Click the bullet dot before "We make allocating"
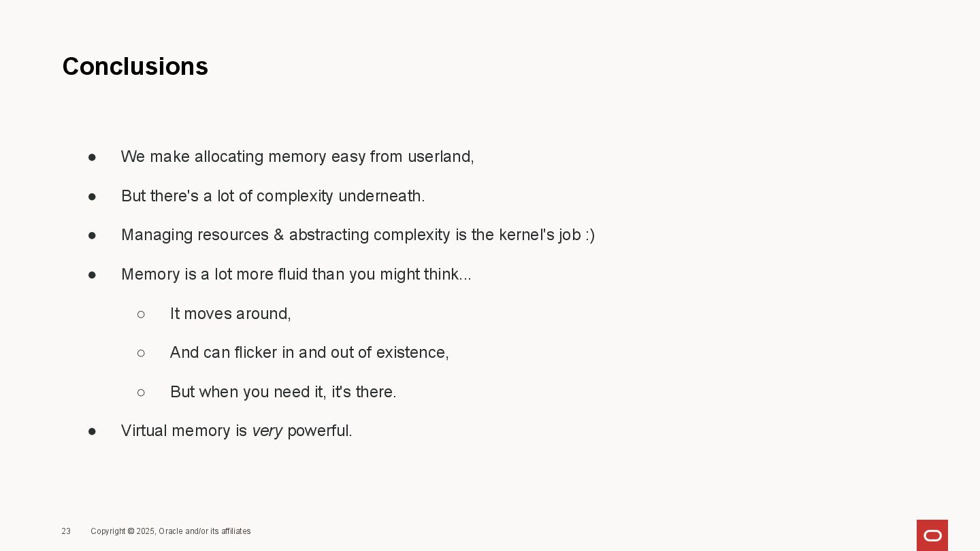Image resolution: width=980 pixels, height=551 pixels. (x=92, y=157)
